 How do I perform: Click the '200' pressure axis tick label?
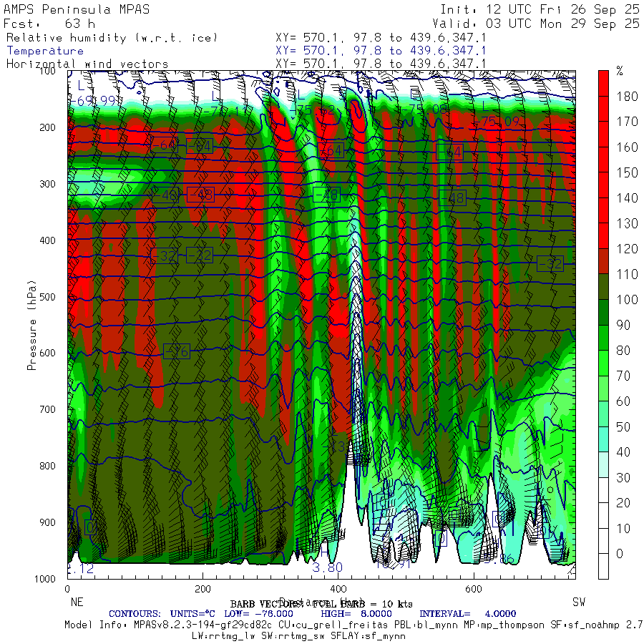47,127
